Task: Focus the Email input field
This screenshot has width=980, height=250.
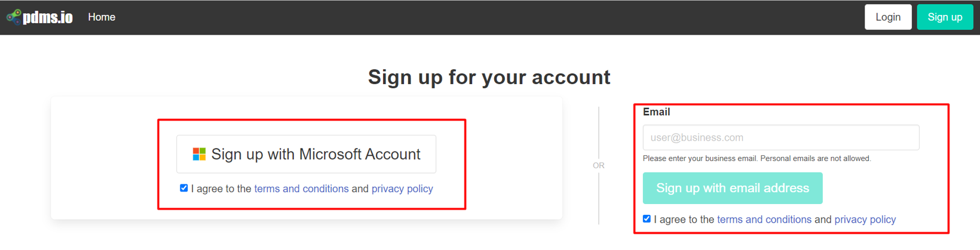Action: tap(780, 138)
